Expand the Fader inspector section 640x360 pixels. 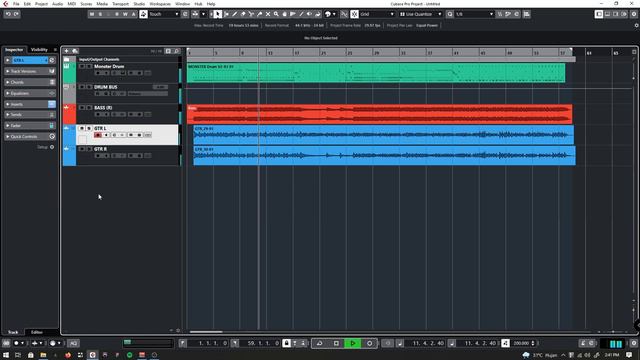30,126
